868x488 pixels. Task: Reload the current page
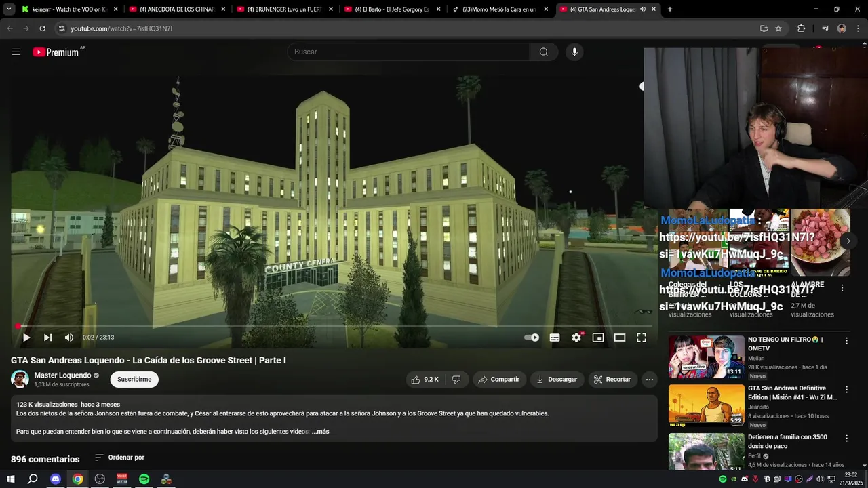(42, 28)
